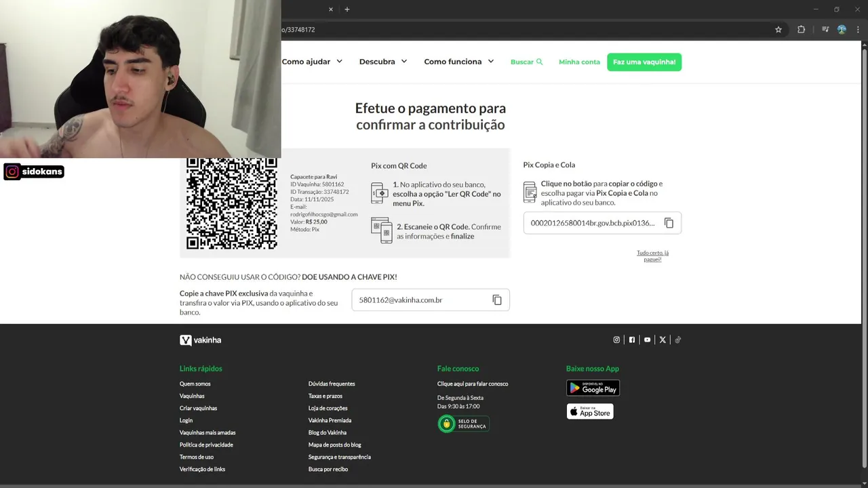868x488 pixels.
Task: Copy the PIX key 5801162@vakinha.com.br
Action: point(497,300)
